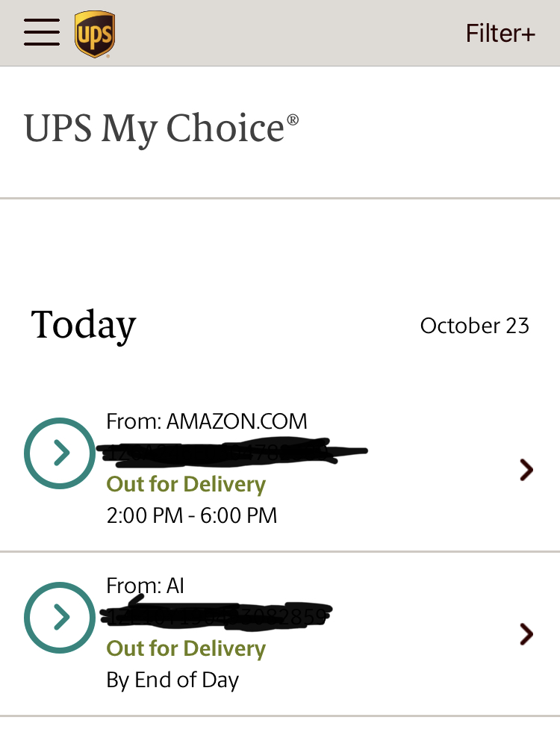
Task: Click the UPS shield logo
Action: (x=95, y=34)
